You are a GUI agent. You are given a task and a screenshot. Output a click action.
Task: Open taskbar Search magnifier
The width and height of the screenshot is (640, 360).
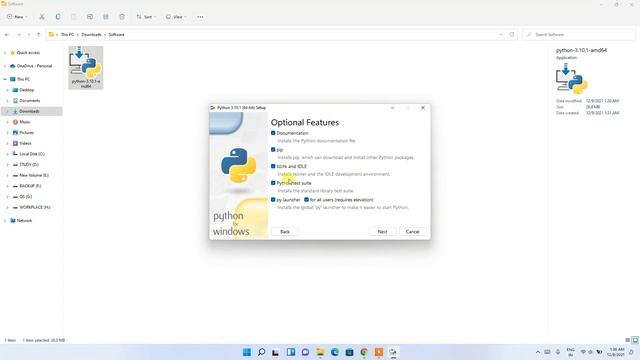click(x=262, y=352)
